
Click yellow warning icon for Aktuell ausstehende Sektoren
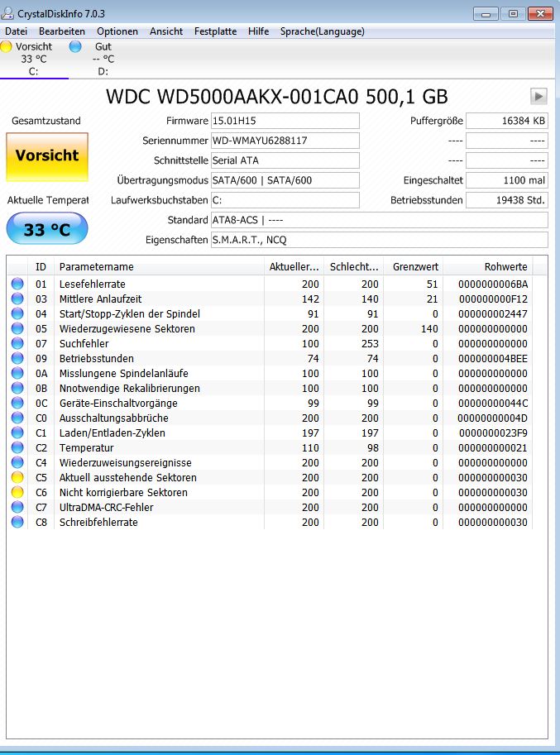(x=17, y=478)
